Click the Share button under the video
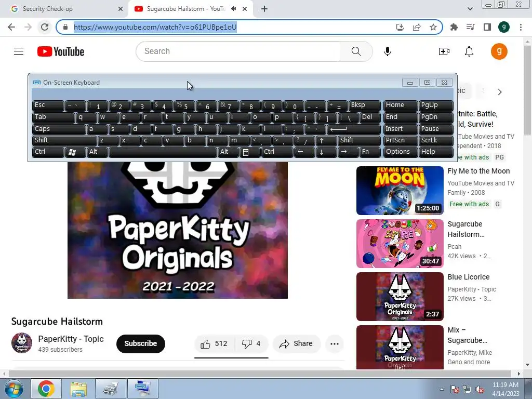The image size is (532, 399). coord(297,344)
